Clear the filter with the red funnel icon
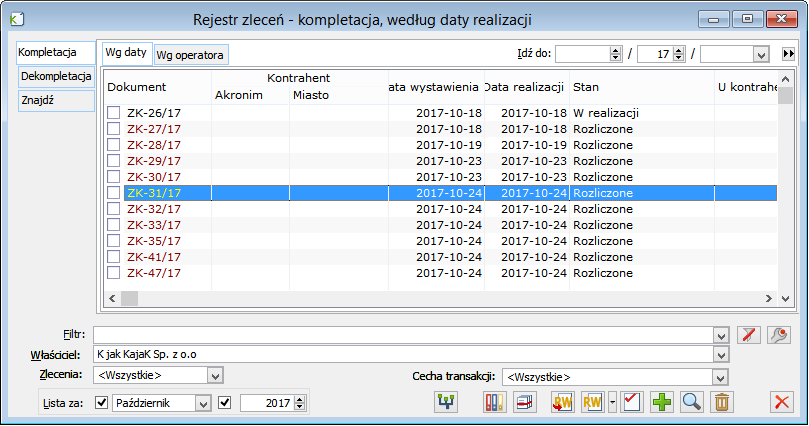 749,335
